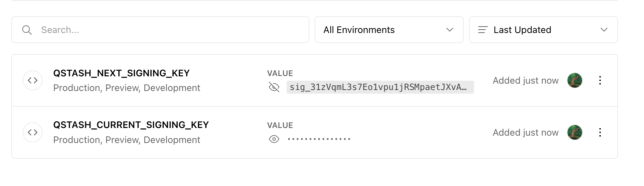Open three-dot menu for QSTASH_NEXT_SIGNING_KEY
The image size is (644, 186).
tap(600, 80)
